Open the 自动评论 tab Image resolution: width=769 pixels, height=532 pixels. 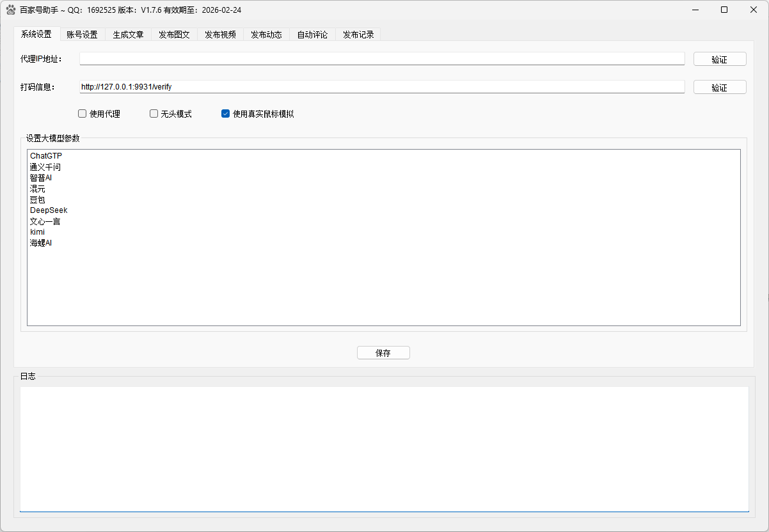pyautogui.click(x=312, y=35)
